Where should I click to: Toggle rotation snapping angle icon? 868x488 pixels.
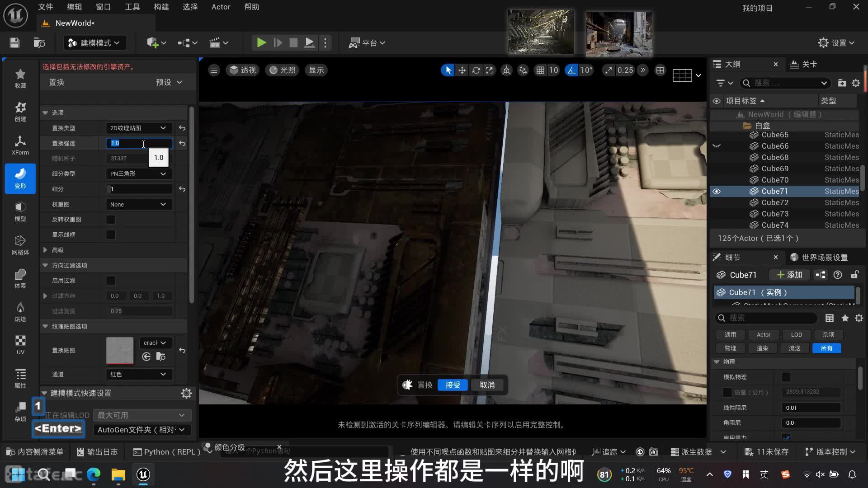[572, 70]
